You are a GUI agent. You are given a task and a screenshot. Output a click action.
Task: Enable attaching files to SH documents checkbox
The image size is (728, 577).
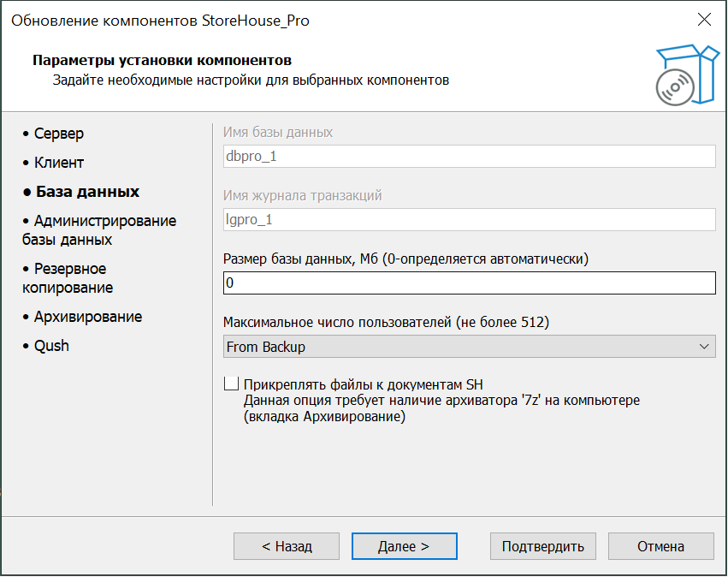coord(230,384)
